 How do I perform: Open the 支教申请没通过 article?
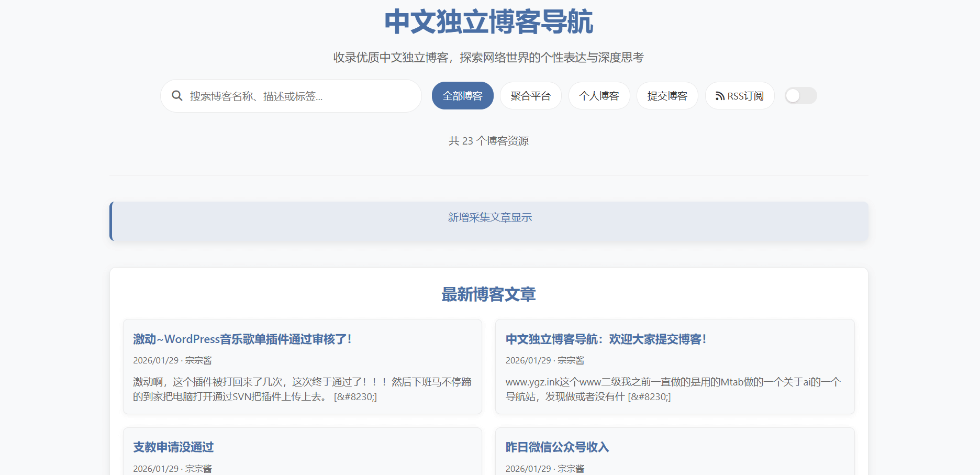coord(173,447)
